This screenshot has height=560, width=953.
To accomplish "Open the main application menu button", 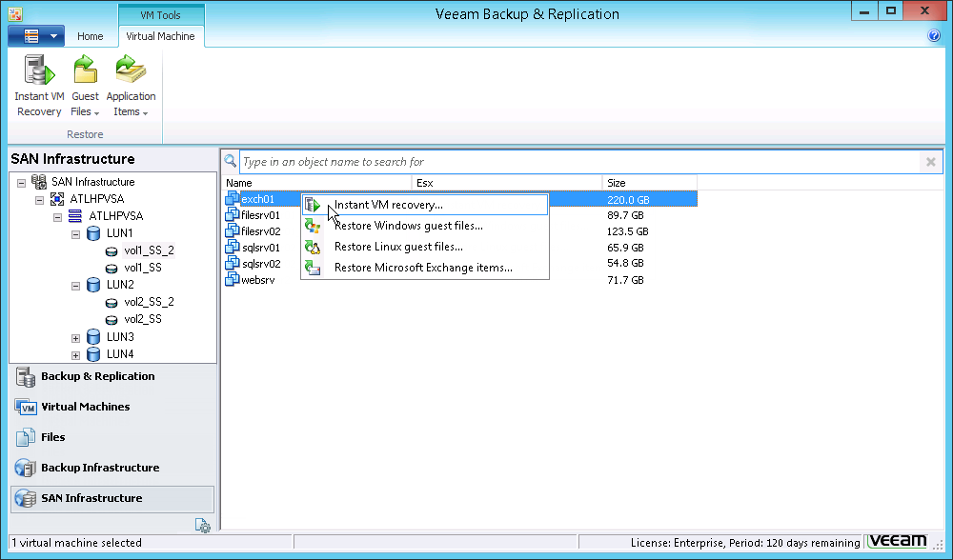I will click(36, 36).
